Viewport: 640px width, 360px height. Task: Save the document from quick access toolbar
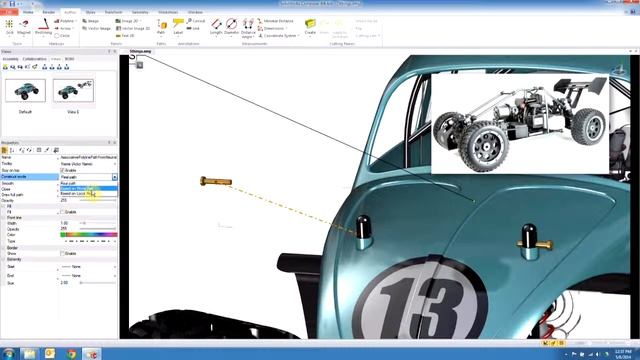click(x=13, y=4)
